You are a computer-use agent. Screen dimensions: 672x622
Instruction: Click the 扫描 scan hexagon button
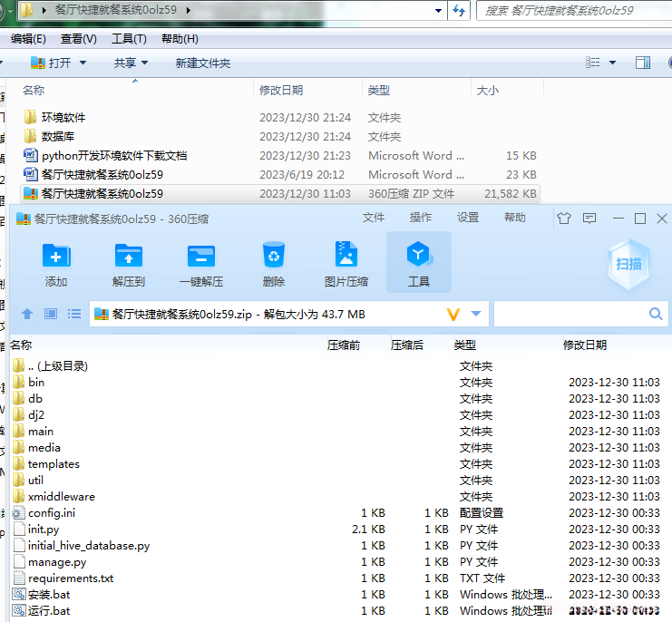(628, 264)
